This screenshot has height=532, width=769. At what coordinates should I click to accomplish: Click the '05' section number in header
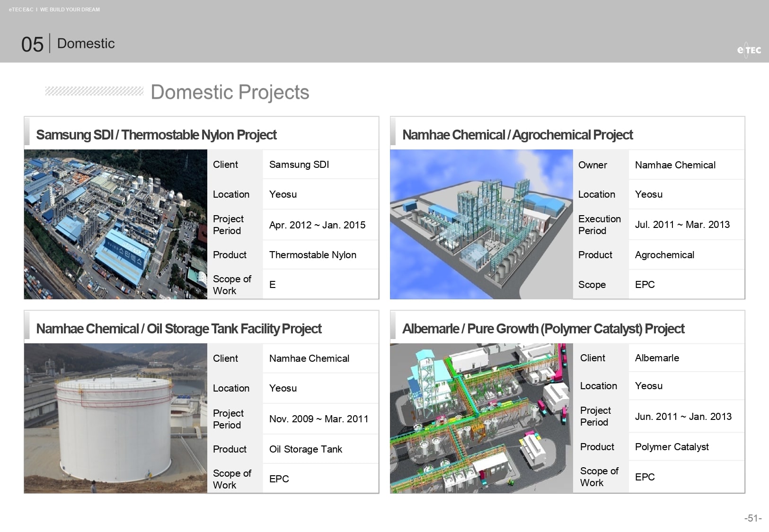pos(32,44)
